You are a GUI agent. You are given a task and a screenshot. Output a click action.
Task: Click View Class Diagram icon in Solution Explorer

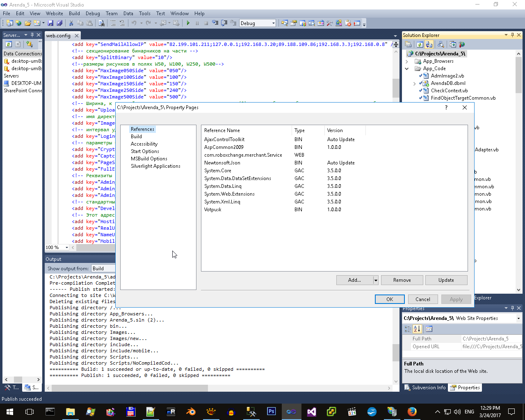(441, 45)
